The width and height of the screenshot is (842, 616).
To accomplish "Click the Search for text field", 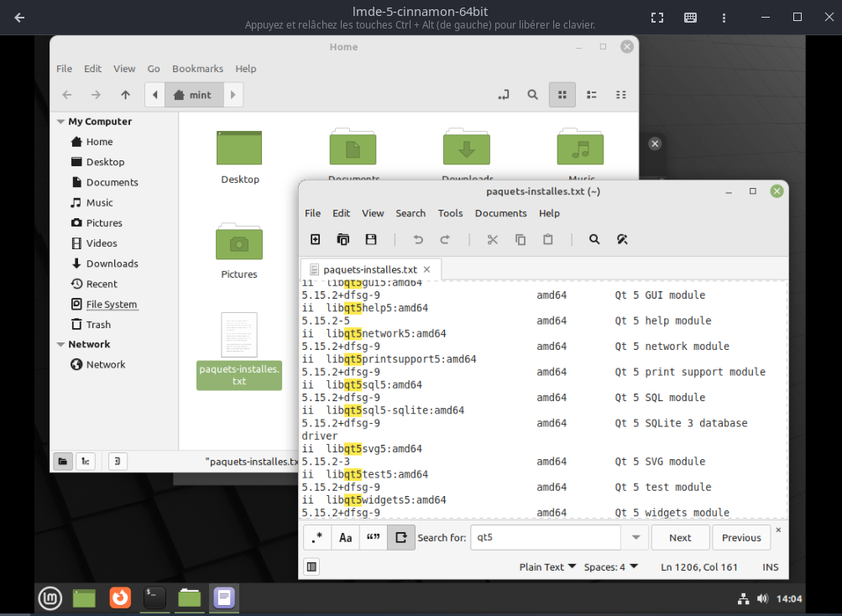I will 546,538.
